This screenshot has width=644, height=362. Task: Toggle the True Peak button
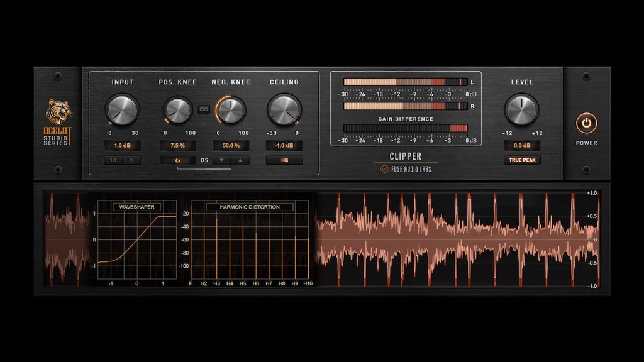522,160
